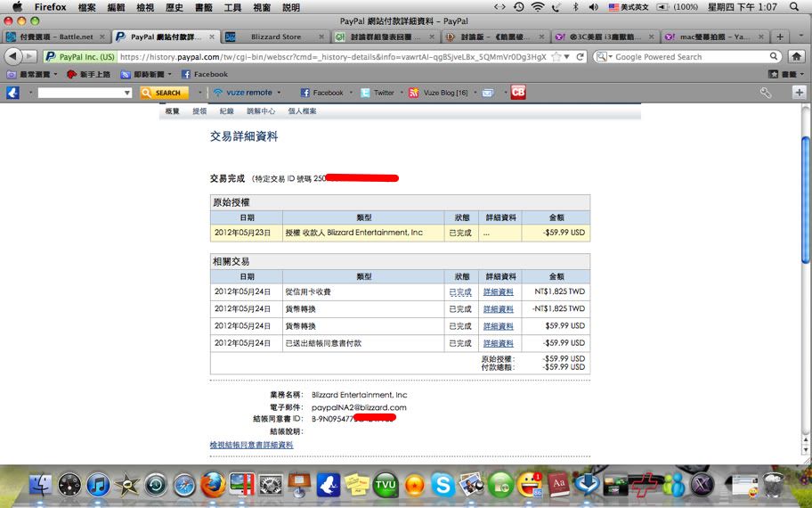Open the Apple menu
Viewport: 812px width, 508px height.
(x=17, y=7)
